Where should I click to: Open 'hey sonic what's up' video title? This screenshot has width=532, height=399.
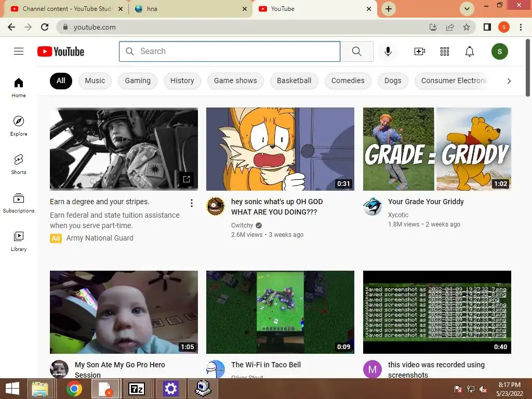[x=277, y=207]
